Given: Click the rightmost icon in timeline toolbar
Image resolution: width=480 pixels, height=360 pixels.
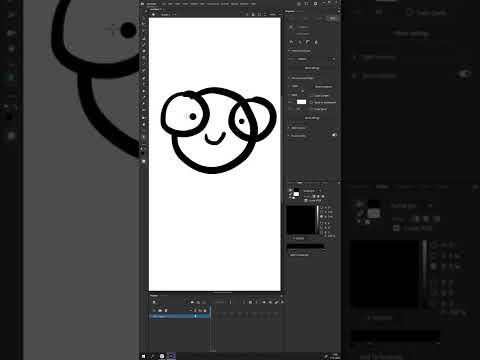Looking at the screenshot, I should (282, 302).
